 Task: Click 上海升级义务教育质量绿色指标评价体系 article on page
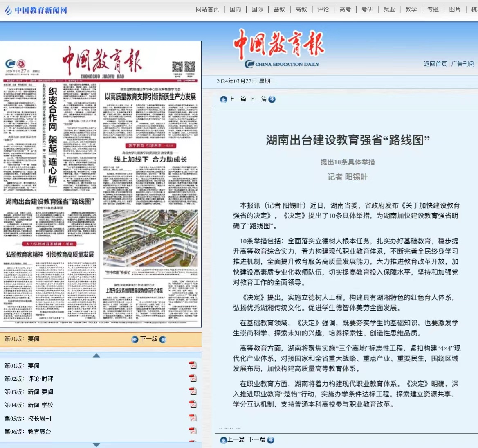[134, 290]
